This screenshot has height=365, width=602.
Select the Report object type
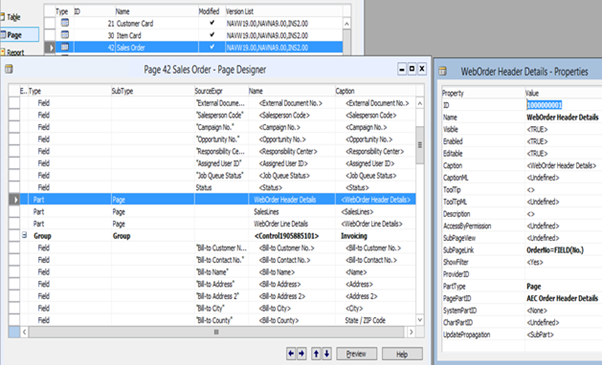(12, 52)
